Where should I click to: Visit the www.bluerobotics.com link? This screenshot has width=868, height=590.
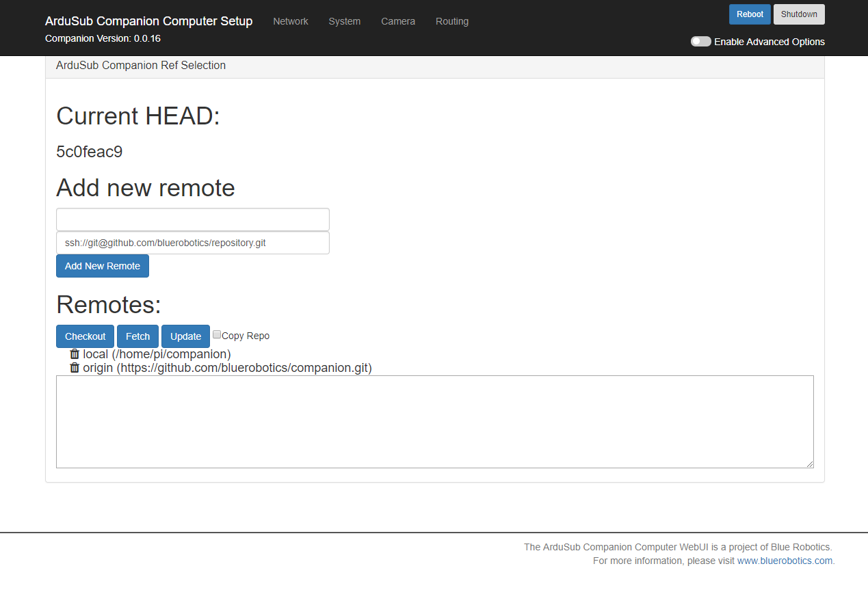pos(785,561)
